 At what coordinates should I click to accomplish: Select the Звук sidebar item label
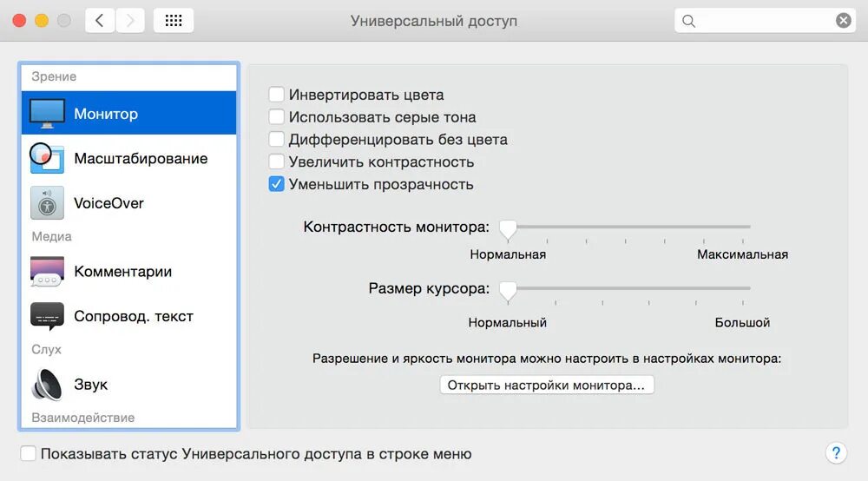(91, 384)
